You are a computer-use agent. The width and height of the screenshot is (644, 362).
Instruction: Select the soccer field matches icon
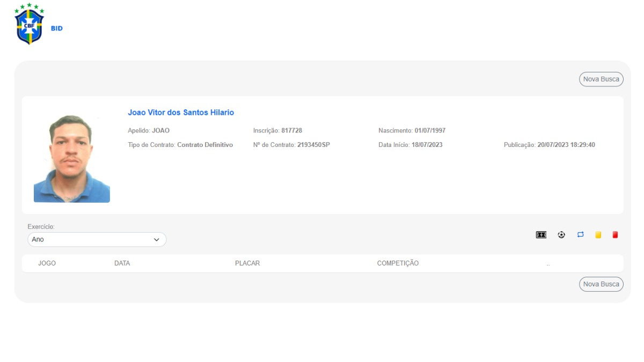point(541,235)
